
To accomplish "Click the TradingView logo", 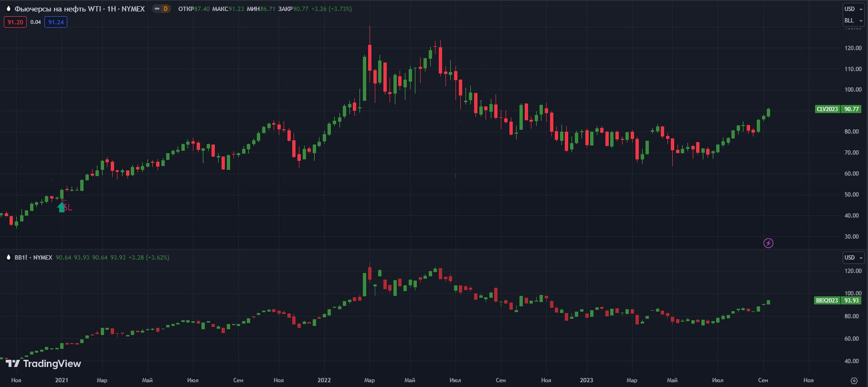I will coord(43,364).
